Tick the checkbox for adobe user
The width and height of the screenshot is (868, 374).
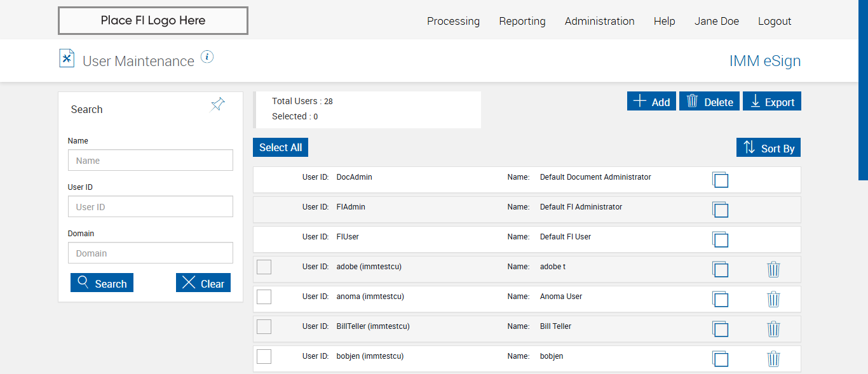click(264, 267)
